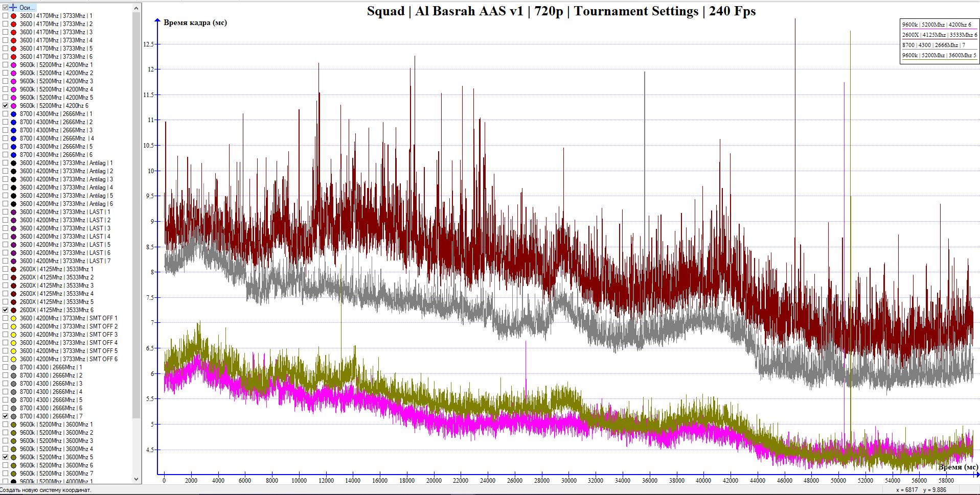Enable the '3600 | 4170Mhz | 3733Mhz | 2' series checkbox
Screen dimensions: 980x495
pyautogui.click(x=5, y=24)
